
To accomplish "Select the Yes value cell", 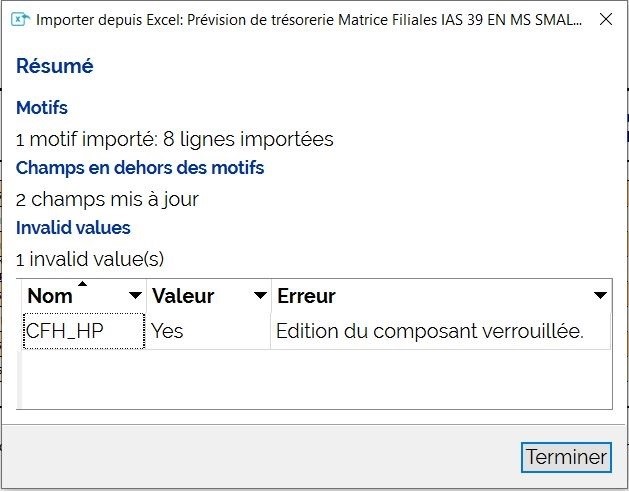I will [209, 331].
